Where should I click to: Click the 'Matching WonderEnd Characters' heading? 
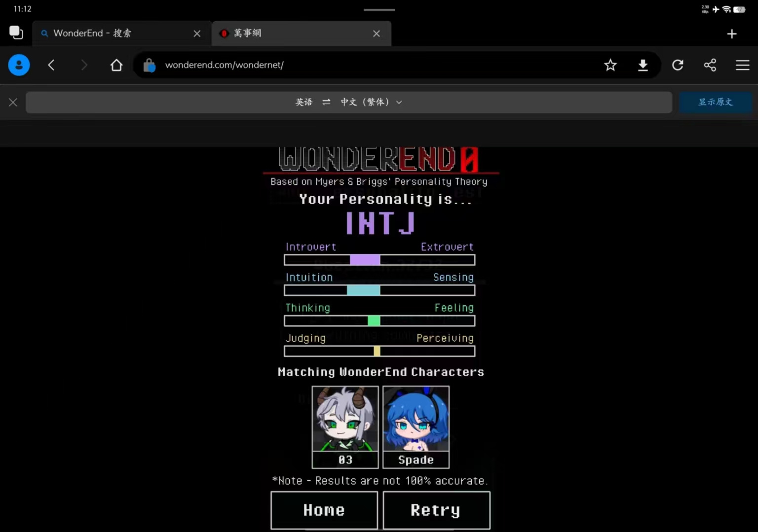click(x=380, y=372)
